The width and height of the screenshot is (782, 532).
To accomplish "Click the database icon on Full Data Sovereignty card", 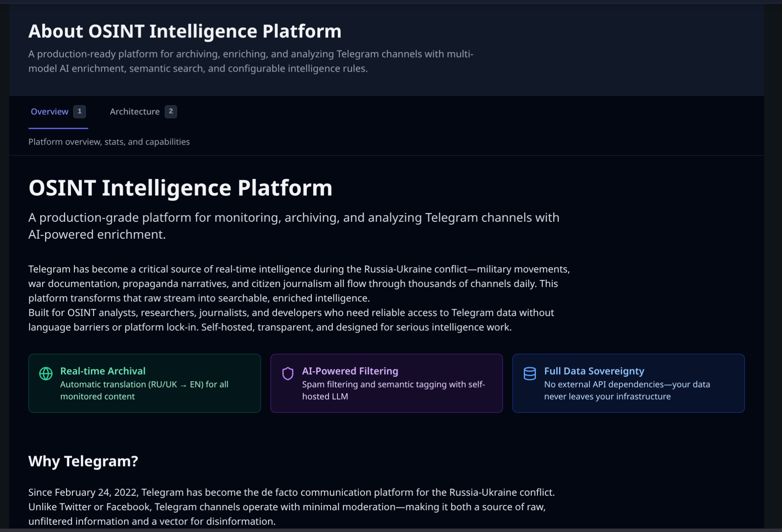I will 530,373.
